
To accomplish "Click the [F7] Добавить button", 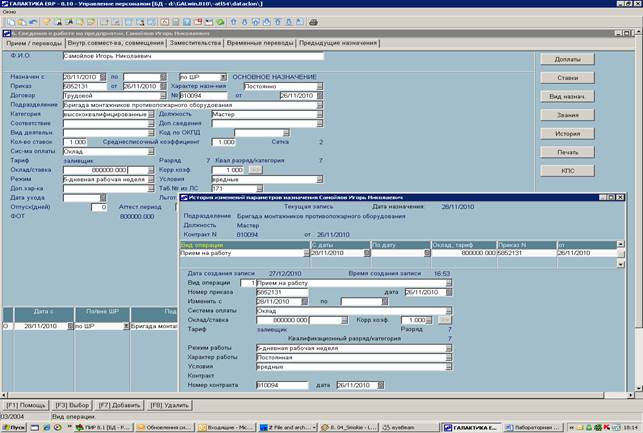I will click(120, 404).
